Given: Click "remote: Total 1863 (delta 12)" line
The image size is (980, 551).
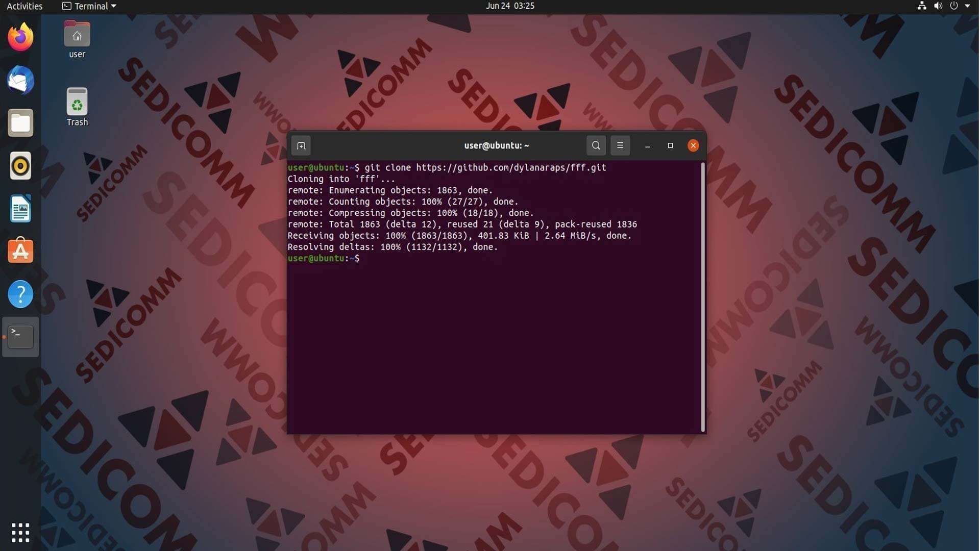Looking at the screenshot, I should click(x=462, y=224).
